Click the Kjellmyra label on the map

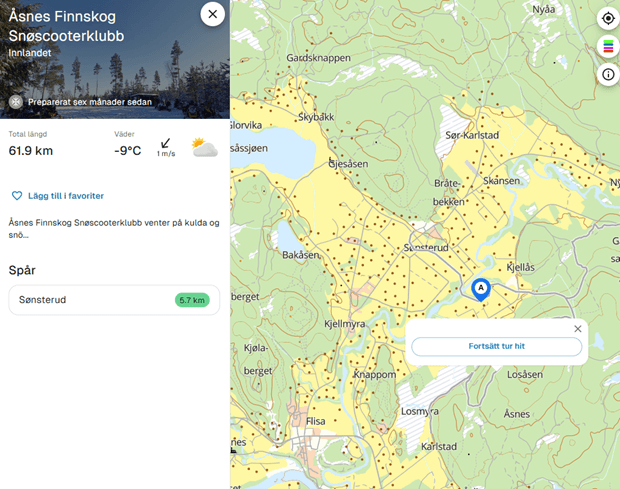346,325
